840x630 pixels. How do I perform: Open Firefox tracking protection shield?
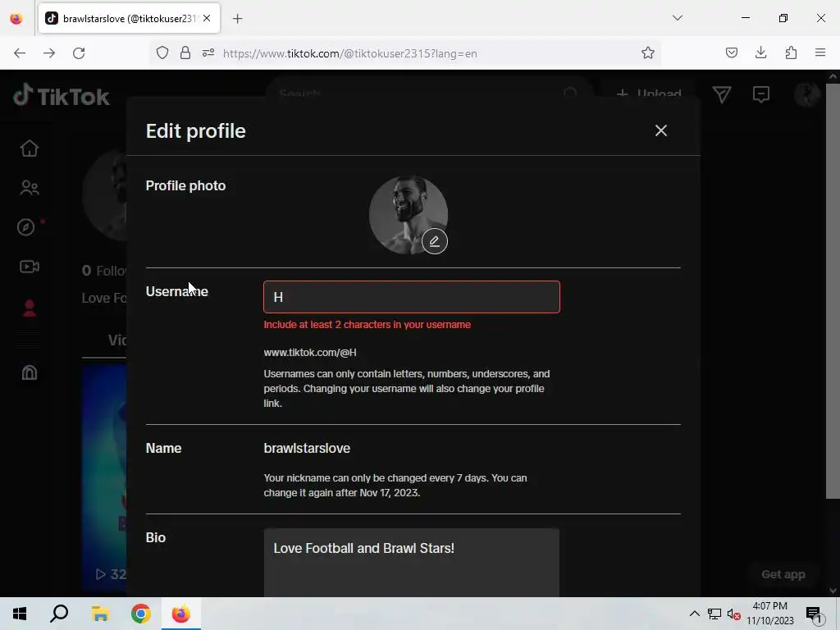[x=162, y=52]
